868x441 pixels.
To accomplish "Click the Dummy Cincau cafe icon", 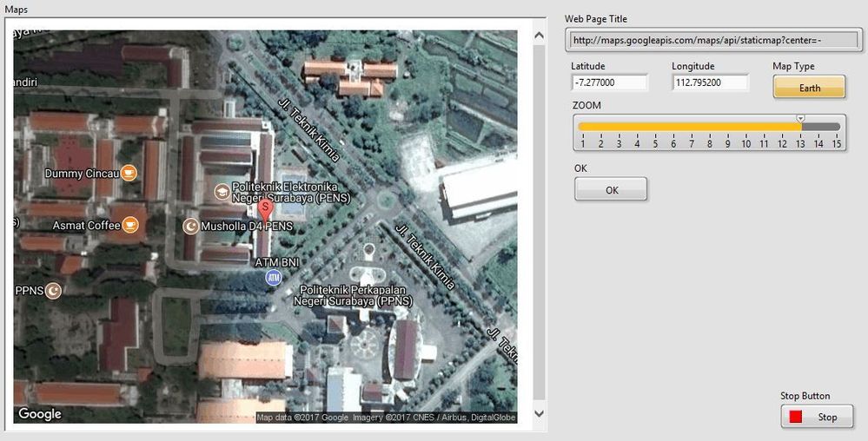I will [x=129, y=174].
